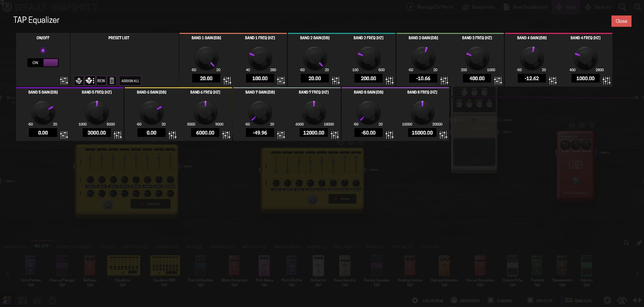The height and width of the screenshot is (307, 644).
Task: Select the MODULATOR (4) plugin category tab
Action: tap(287, 247)
